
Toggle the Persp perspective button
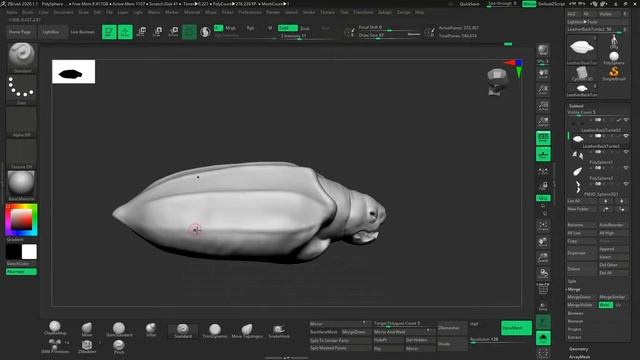(543, 138)
